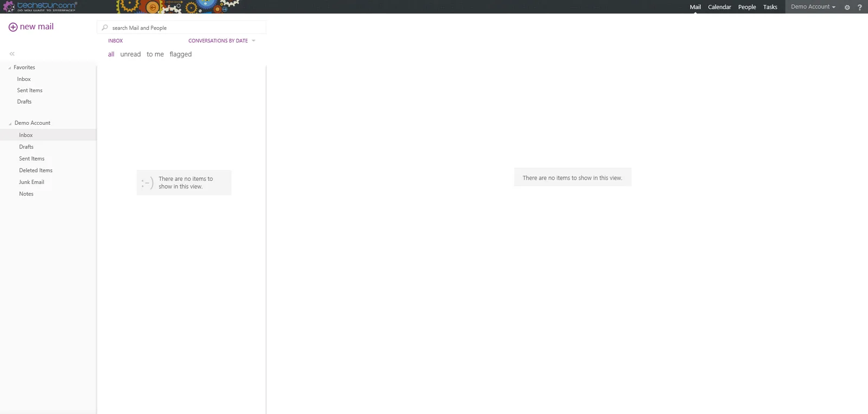This screenshot has height=414, width=868.
Task: Open People module
Action: (x=747, y=7)
